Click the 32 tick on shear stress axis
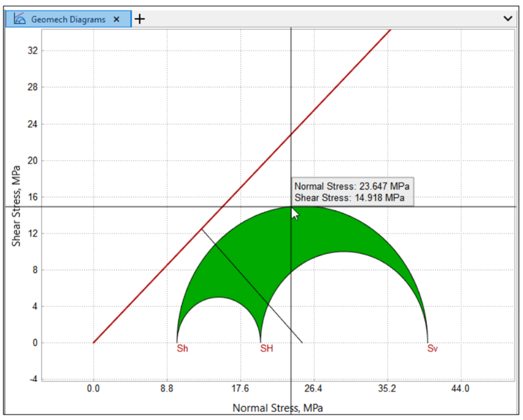The width and height of the screenshot is (523, 420). pos(33,51)
